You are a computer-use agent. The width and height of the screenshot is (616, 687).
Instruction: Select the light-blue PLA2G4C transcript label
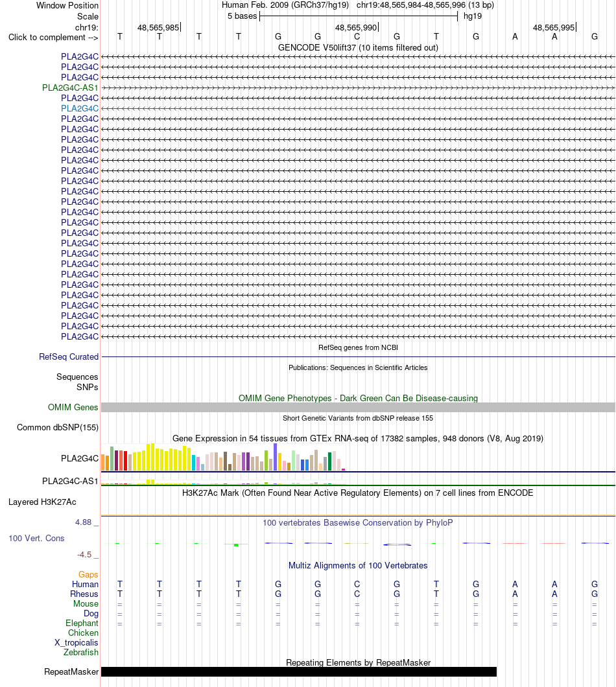coord(80,108)
